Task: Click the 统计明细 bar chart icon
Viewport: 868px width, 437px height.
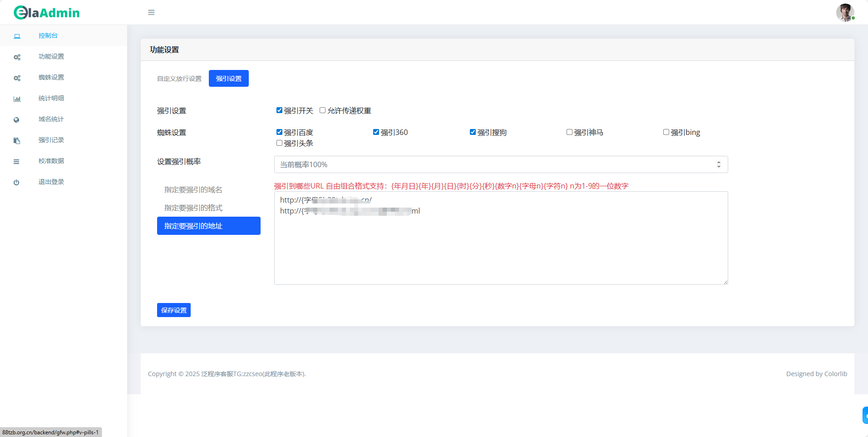Action: click(x=17, y=99)
